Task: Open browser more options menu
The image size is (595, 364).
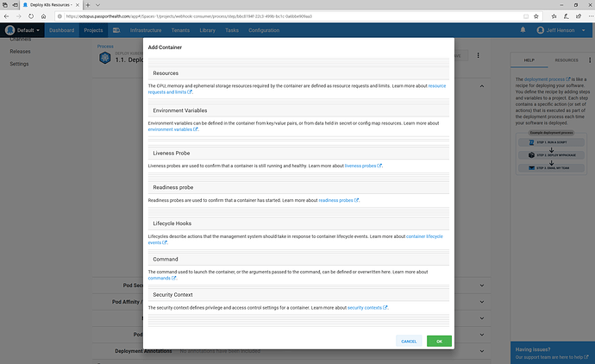Action: pos(591,16)
